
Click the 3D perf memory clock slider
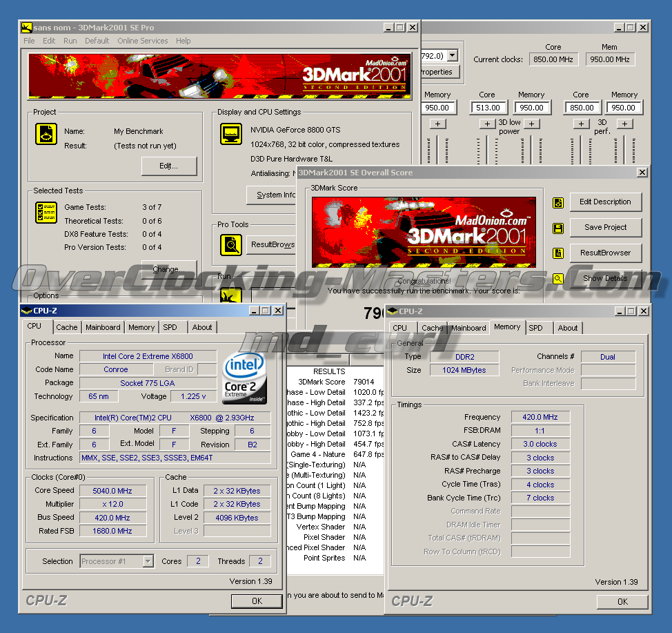(x=625, y=150)
